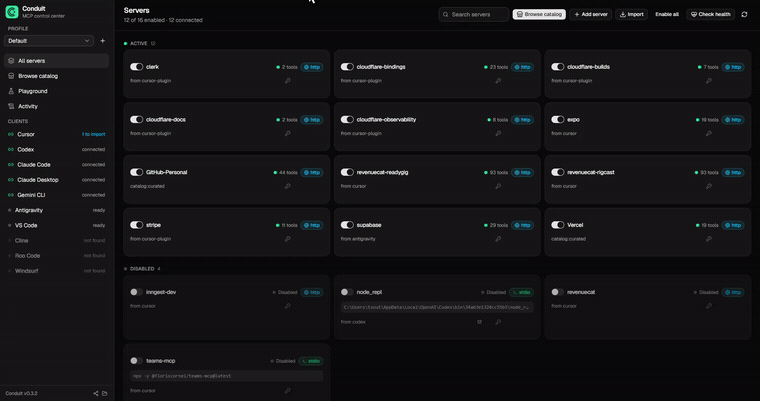760x401 pixels.
Task: Enable the inngest-dev server toggle
Action: tap(137, 292)
